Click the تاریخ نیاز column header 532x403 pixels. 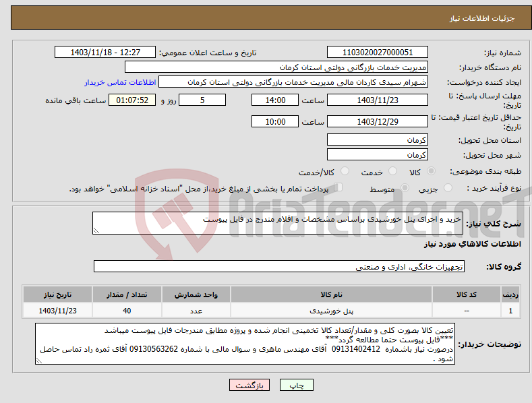point(58,294)
